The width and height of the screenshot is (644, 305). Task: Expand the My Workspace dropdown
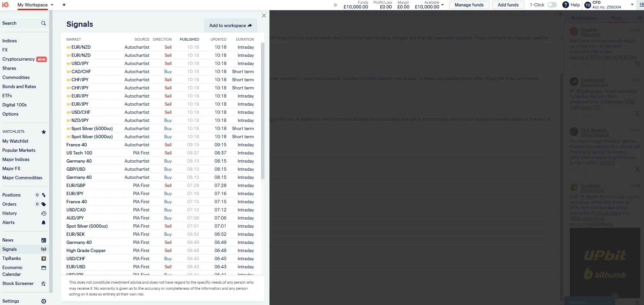point(52,5)
